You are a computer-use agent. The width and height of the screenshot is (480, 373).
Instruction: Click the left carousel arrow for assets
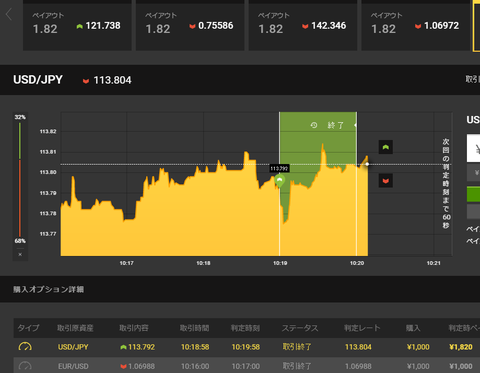click(9, 14)
